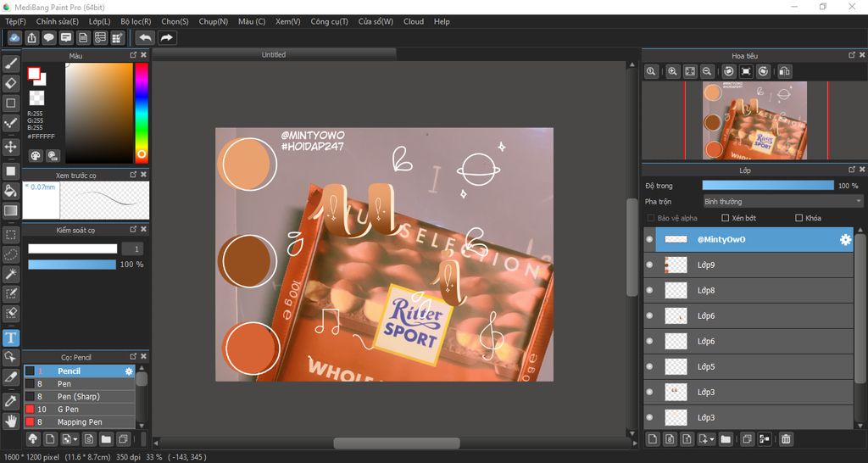Select the Lớp9 layer row
The width and height of the screenshot is (868, 463).
pos(748,265)
